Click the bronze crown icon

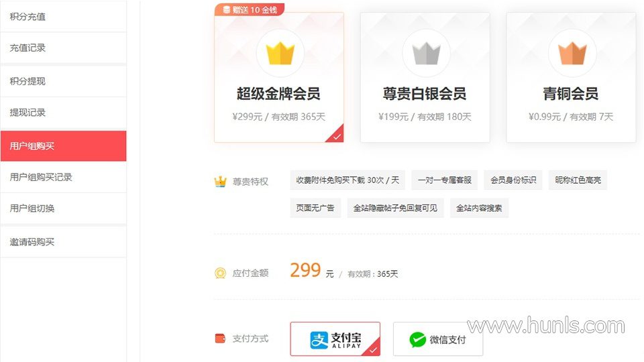point(572,54)
